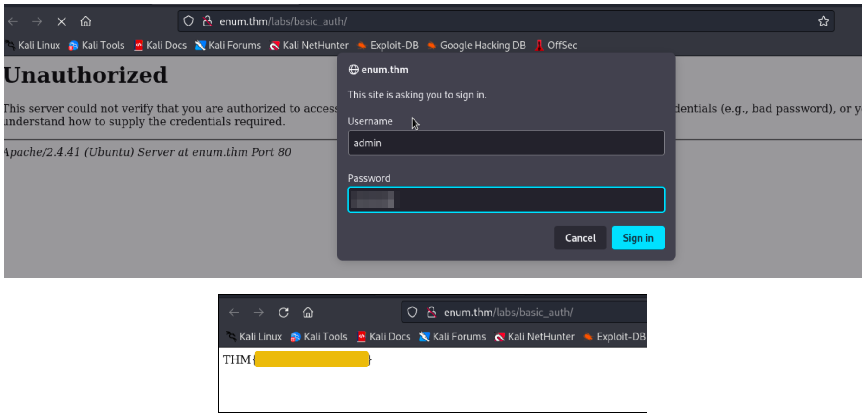Open Kali Forums bookmark in lower browser

453,337
